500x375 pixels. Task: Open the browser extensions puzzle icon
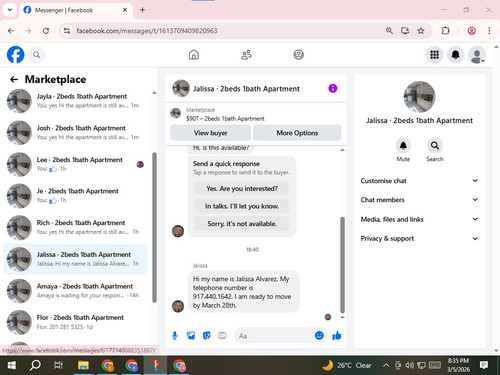[445, 31]
